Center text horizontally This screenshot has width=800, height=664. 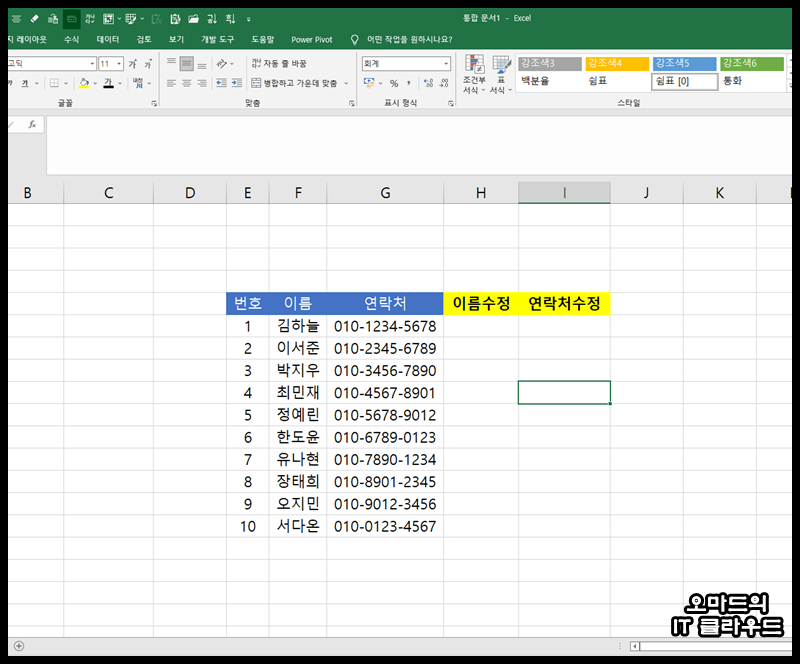click(x=187, y=83)
